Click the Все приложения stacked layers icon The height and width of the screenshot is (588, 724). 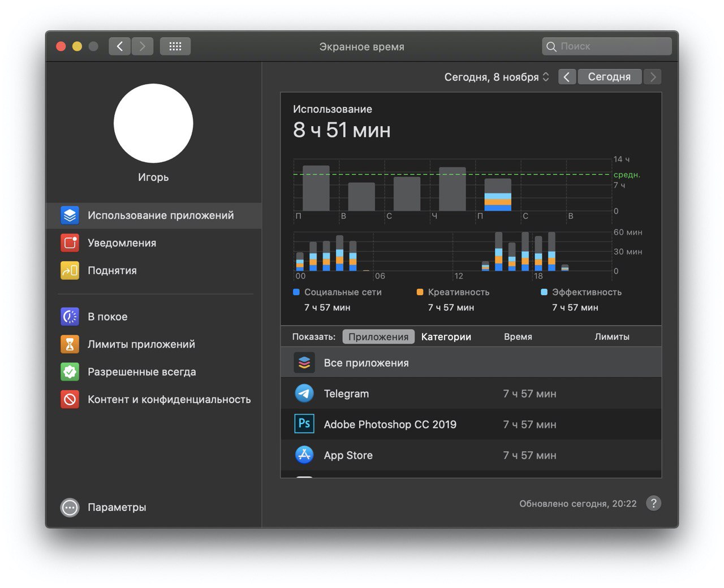(x=304, y=363)
